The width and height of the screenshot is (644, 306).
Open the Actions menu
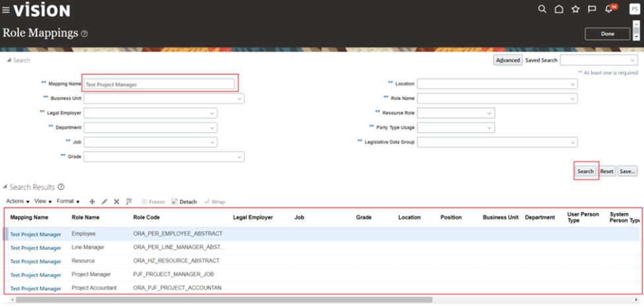pos(18,202)
